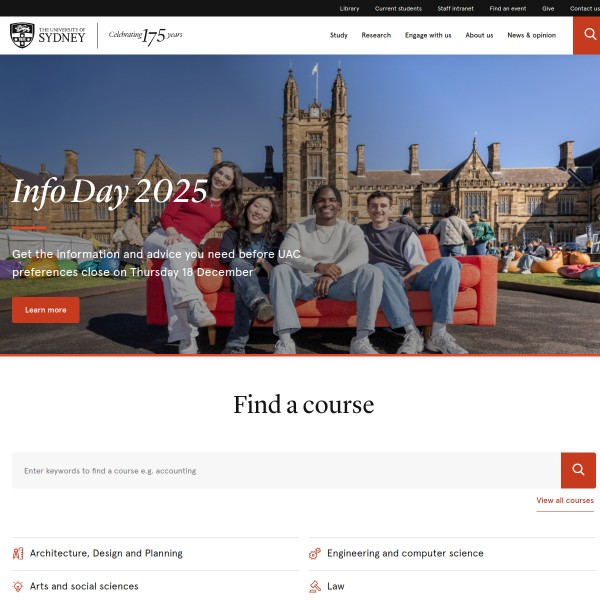Screen dimensions: 600x600
Task: Open site search via orange header magnifier
Action: [x=586, y=35]
